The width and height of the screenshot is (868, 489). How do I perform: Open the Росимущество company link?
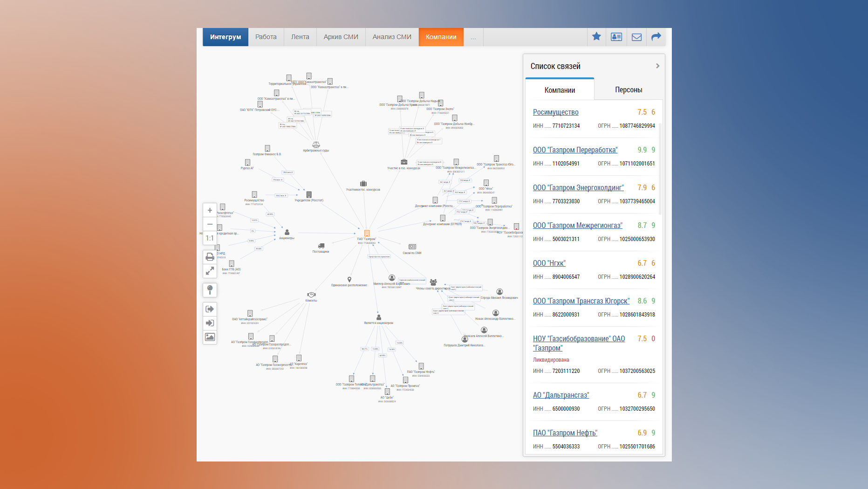555,112
